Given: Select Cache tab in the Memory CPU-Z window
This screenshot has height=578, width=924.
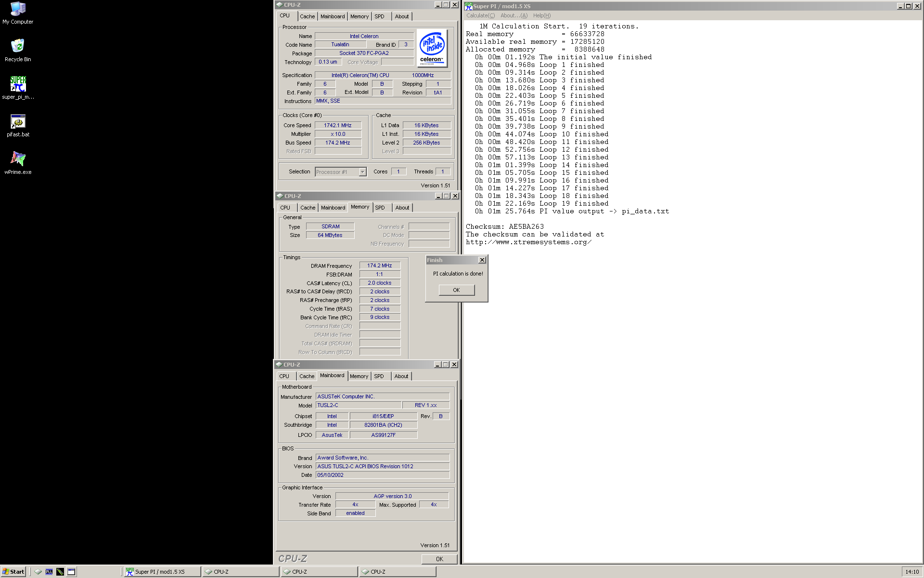Looking at the screenshot, I should 308,208.
